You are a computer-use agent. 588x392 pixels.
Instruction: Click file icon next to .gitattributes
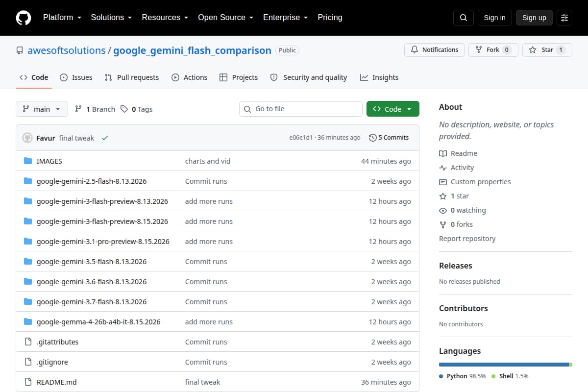click(x=28, y=342)
